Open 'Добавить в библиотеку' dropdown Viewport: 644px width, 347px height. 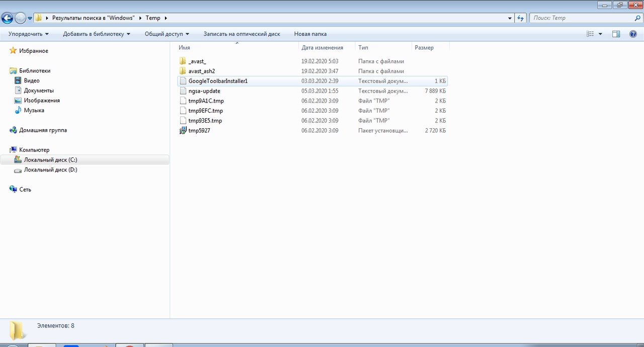(x=97, y=34)
